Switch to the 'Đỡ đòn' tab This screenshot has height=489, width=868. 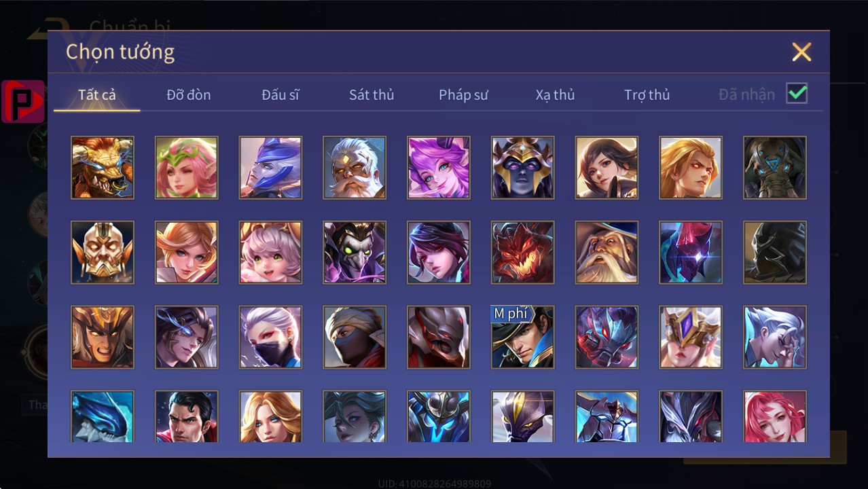click(189, 94)
